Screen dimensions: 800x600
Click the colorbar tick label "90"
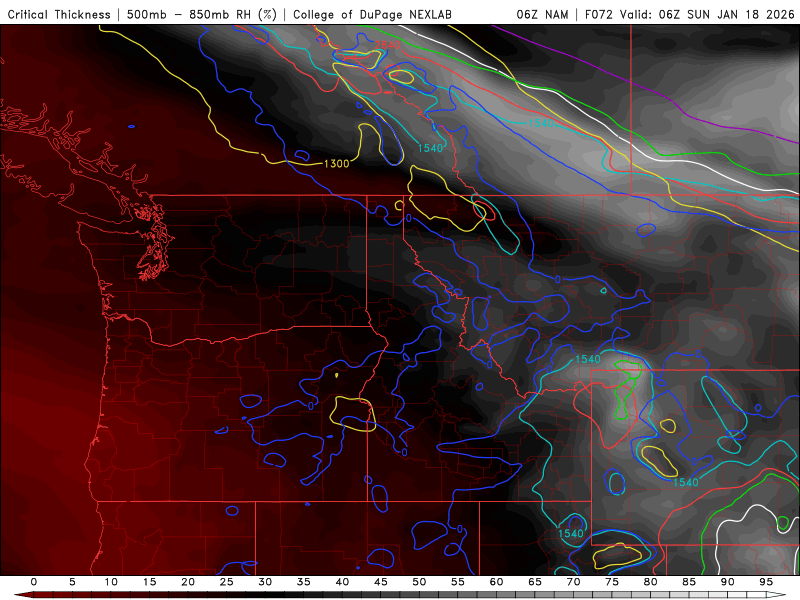[727, 582]
